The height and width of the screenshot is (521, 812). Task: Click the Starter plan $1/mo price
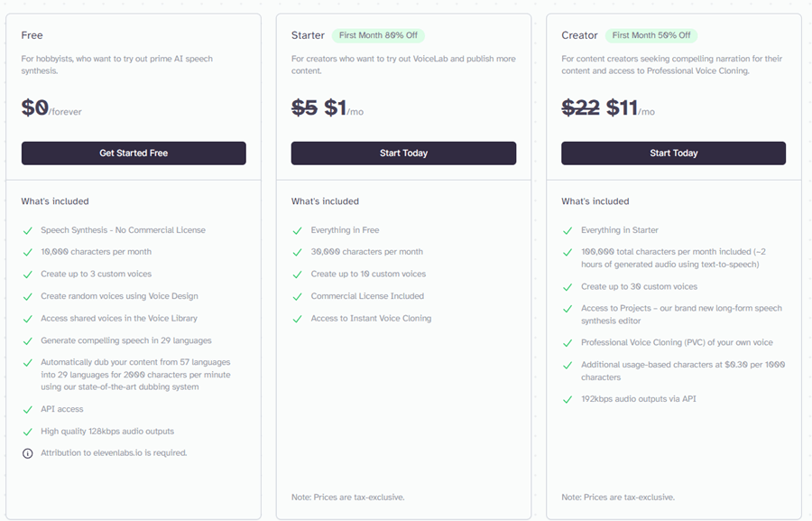[344, 107]
